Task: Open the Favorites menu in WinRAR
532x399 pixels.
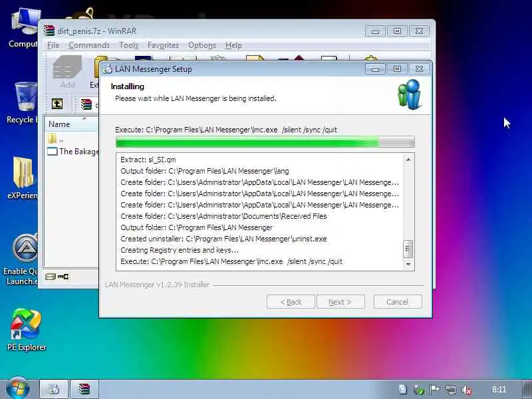Action: point(163,45)
